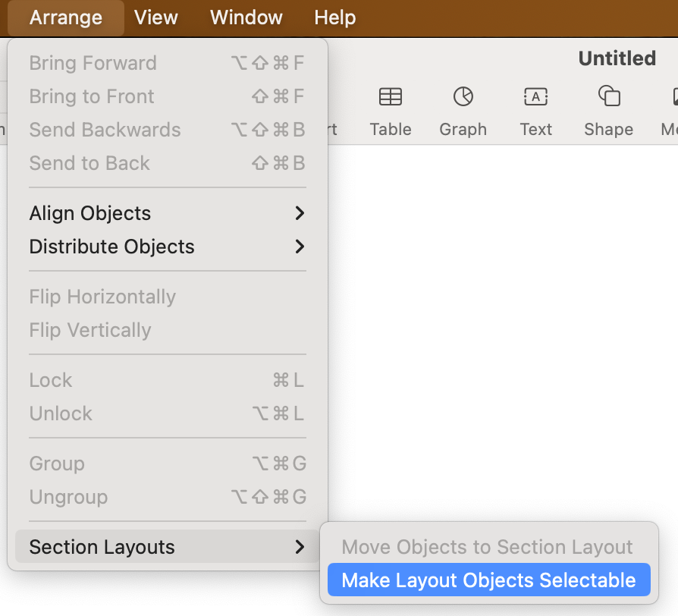Choose Group from Arrange menu

click(x=57, y=464)
